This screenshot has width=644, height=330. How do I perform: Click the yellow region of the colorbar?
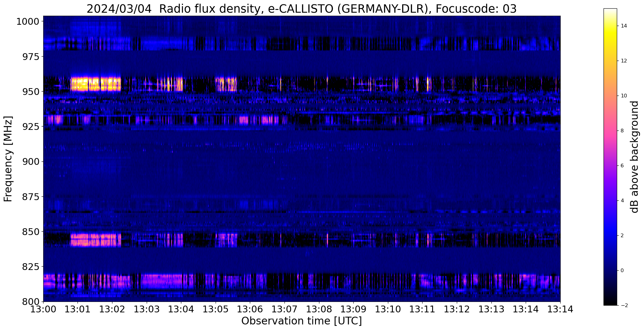click(x=610, y=34)
